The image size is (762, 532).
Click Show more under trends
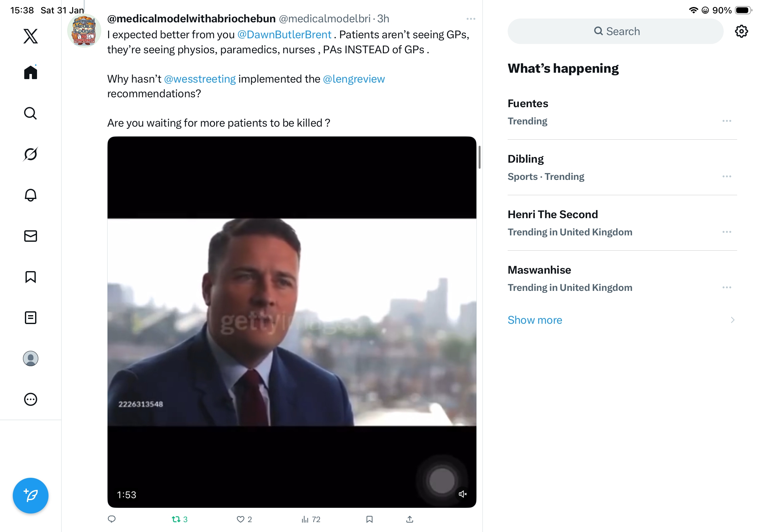535,320
